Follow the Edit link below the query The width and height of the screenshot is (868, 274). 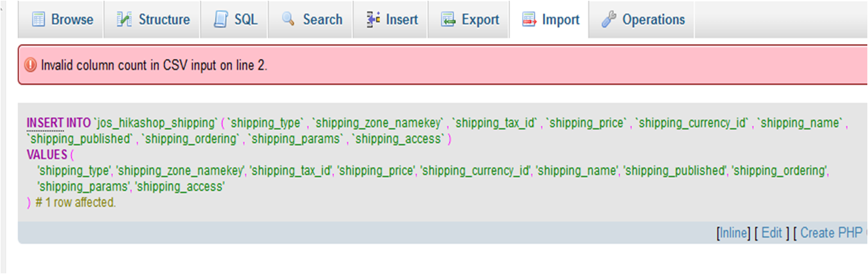tap(772, 233)
